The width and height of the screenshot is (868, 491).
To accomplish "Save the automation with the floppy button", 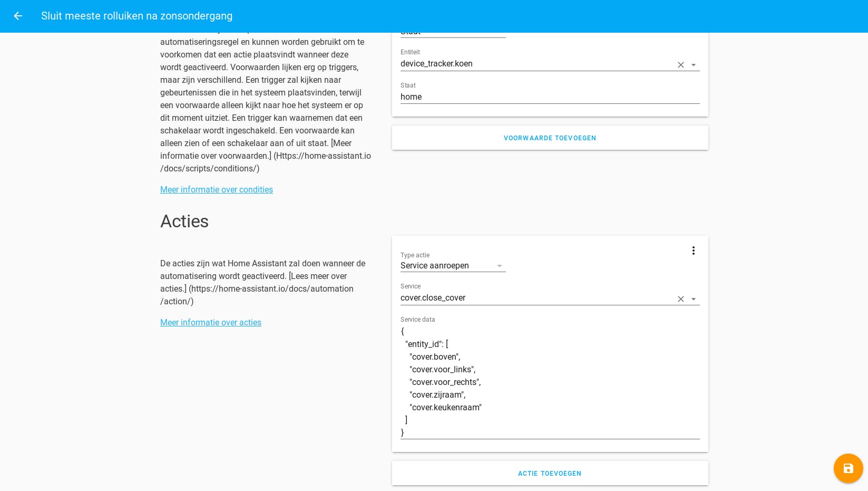I will [x=848, y=468].
